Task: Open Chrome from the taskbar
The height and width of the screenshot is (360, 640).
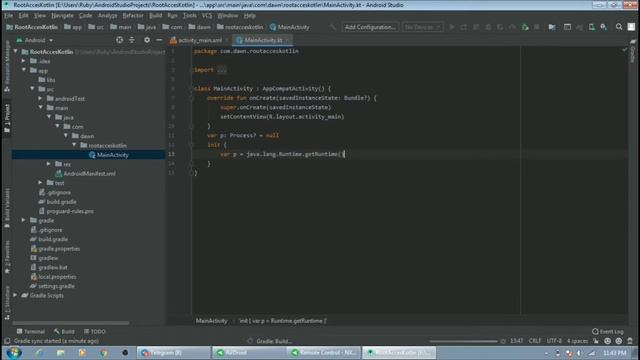Action: (104, 353)
